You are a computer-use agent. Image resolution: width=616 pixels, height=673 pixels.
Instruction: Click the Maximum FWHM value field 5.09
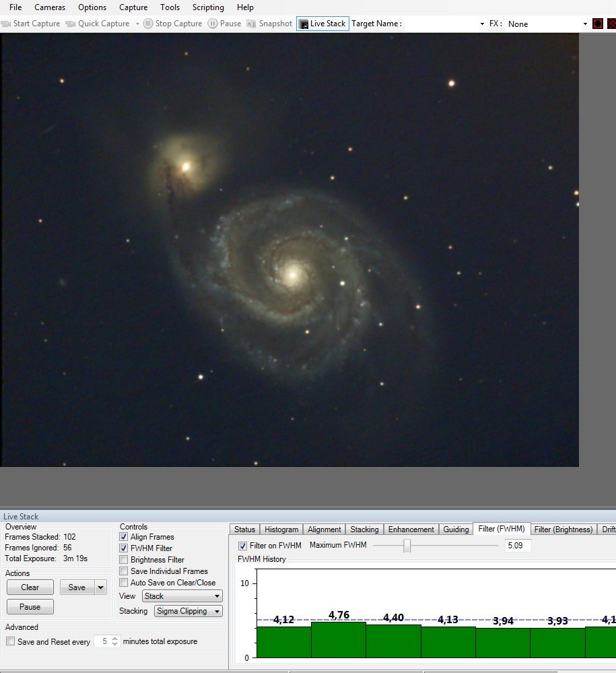[518, 546]
